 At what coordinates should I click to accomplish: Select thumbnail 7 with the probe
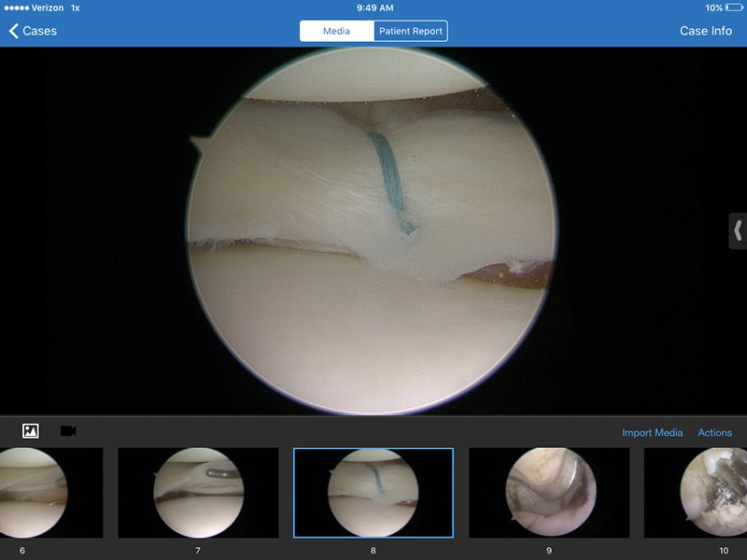[x=198, y=493]
